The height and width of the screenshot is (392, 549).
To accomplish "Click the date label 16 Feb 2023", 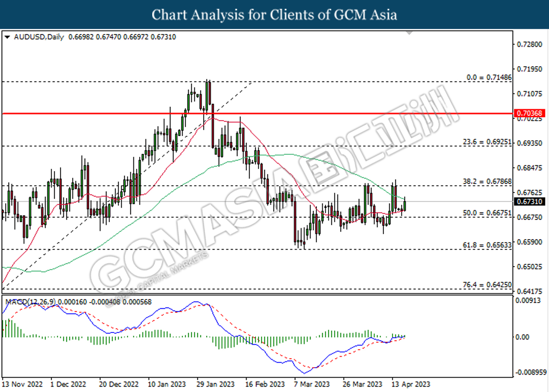I will pos(265,384).
